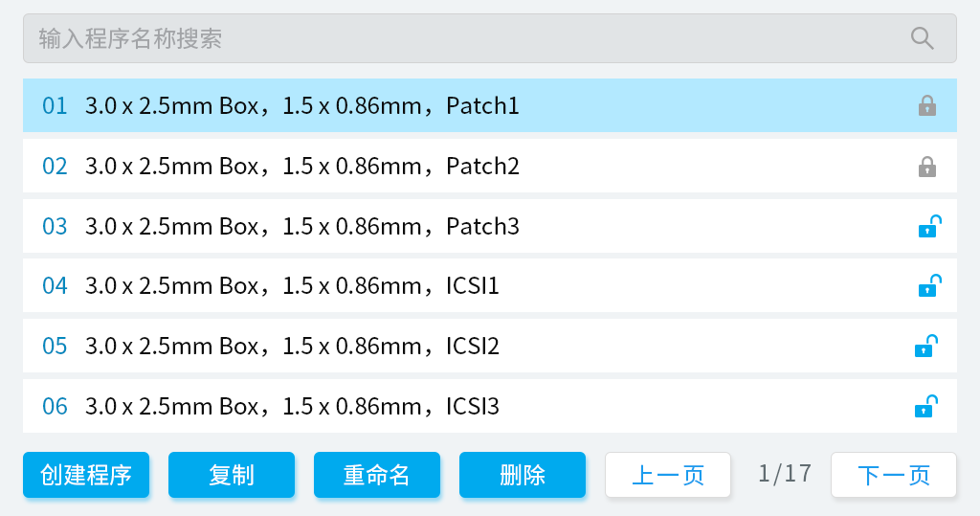This screenshot has width=980, height=516.
Task: Unlock the Patch1 program lock icon
Action: [926, 106]
